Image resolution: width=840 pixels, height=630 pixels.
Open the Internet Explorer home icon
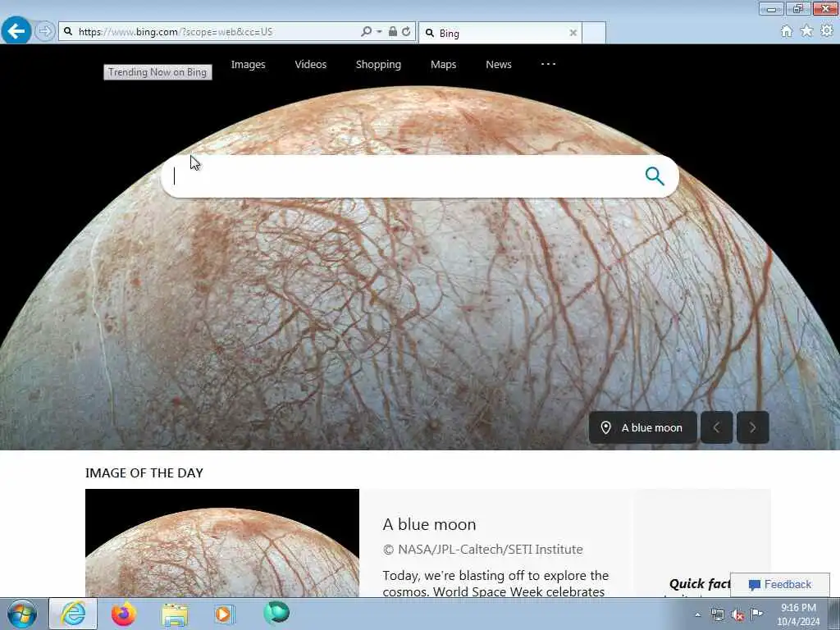(787, 31)
